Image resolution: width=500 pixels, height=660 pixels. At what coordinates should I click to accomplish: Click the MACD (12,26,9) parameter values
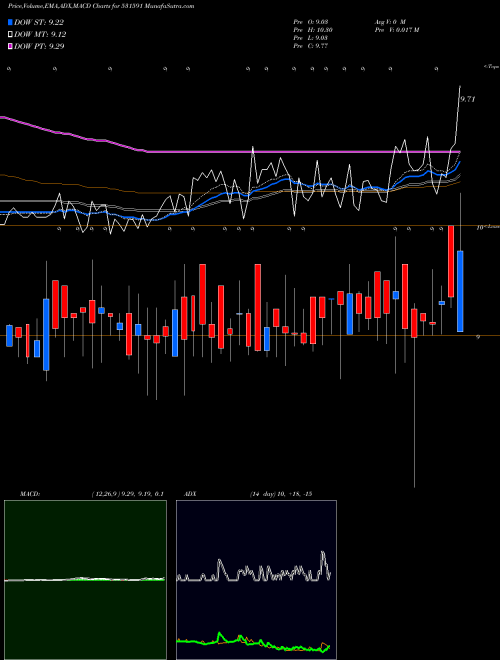tap(127, 494)
